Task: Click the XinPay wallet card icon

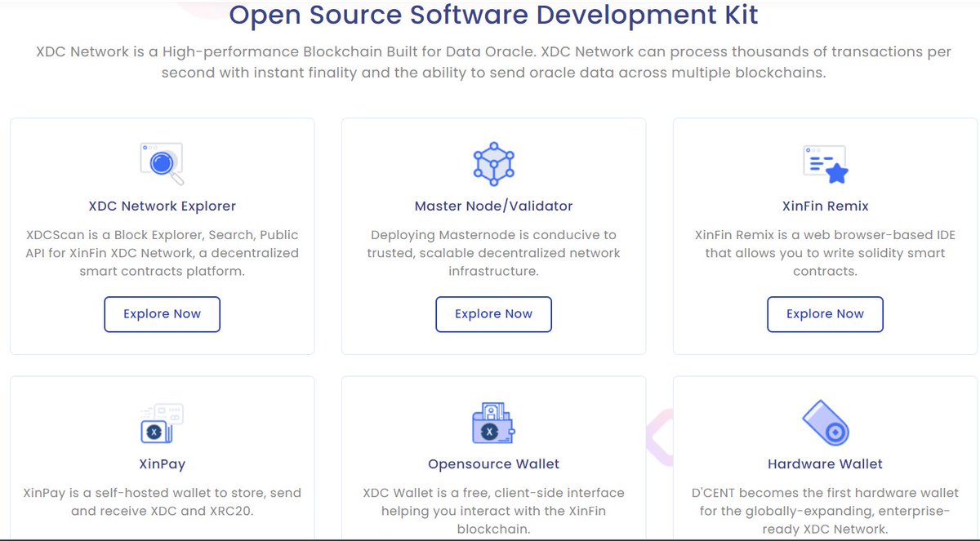Action: tap(162, 423)
